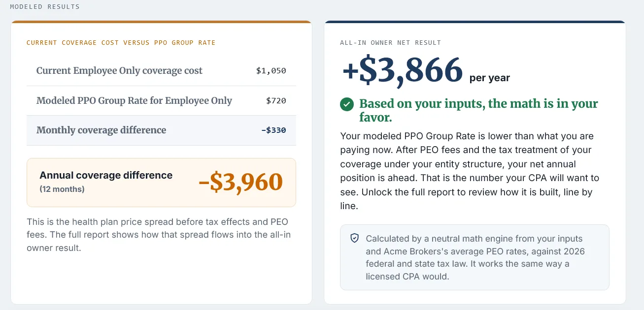
Task: Click the (12 months) caption
Action: [62, 189]
